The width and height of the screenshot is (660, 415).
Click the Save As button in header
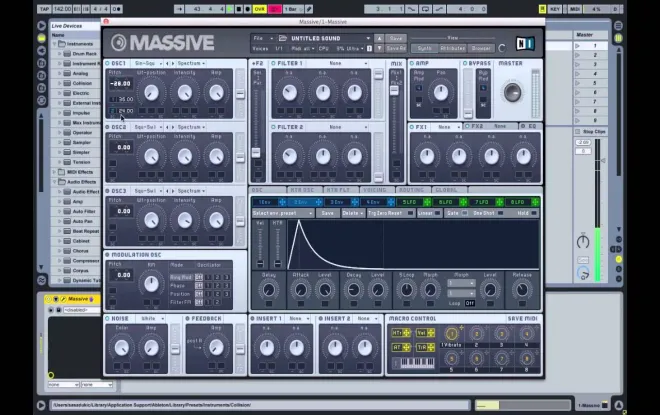tap(396, 48)
